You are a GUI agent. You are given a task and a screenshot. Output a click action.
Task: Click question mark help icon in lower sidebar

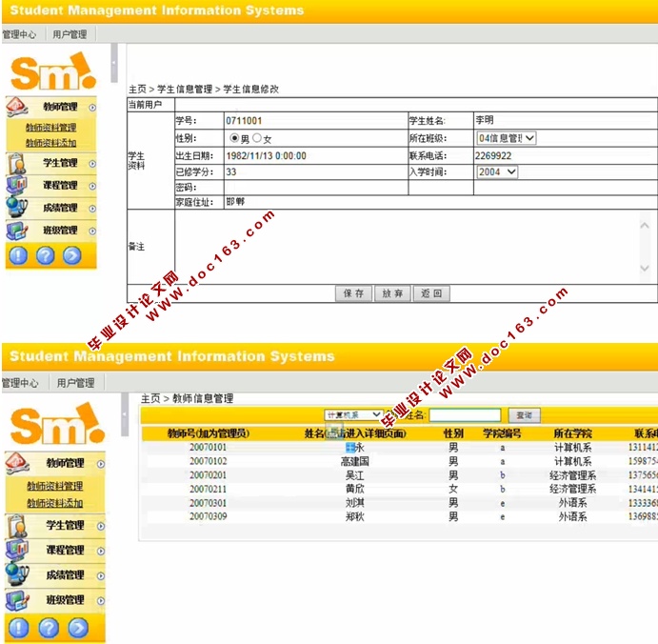click(x=49, y=627)
